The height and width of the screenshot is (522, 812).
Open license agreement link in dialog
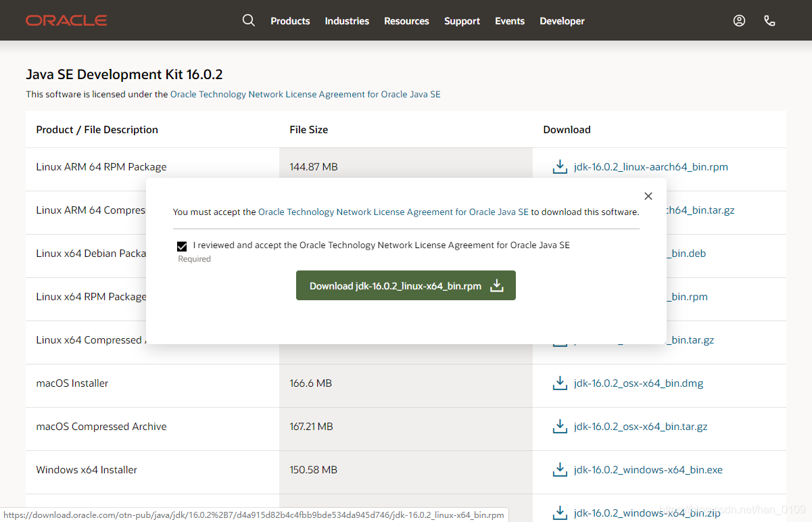click(x=393, y=212)
